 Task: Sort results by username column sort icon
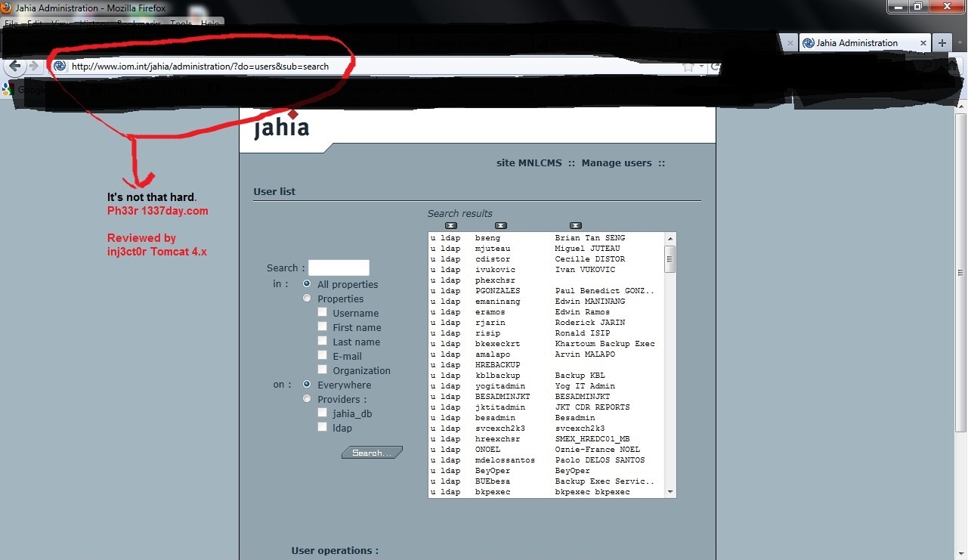[x=500, y=225]
